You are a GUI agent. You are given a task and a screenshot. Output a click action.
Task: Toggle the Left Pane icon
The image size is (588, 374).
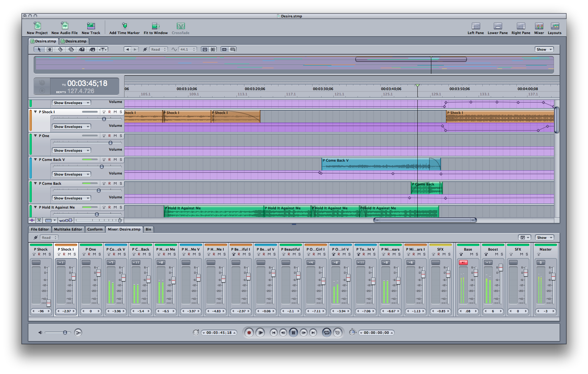476,26
